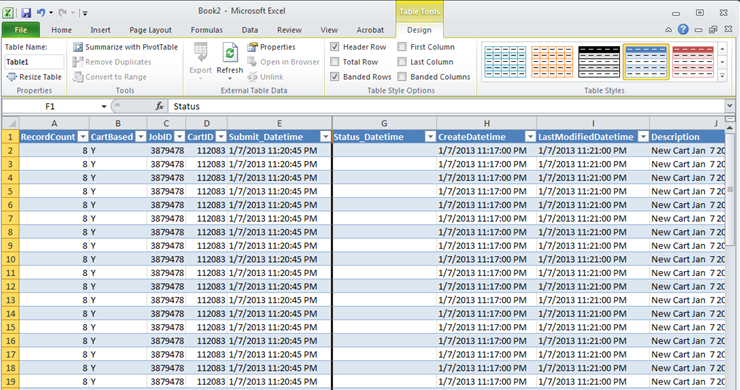Screen dimensions: 740x390
Task: Apply the black table style
Action: 599,62
